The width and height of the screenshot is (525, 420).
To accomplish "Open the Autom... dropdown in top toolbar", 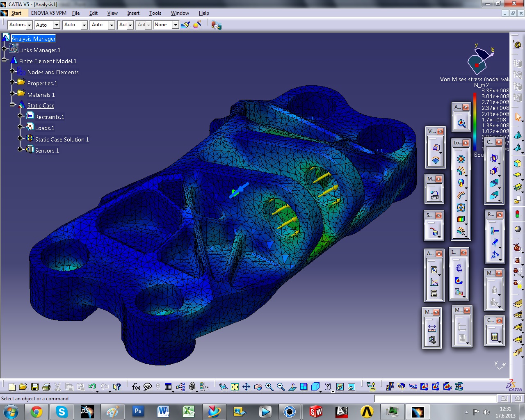I will [29, 25].
